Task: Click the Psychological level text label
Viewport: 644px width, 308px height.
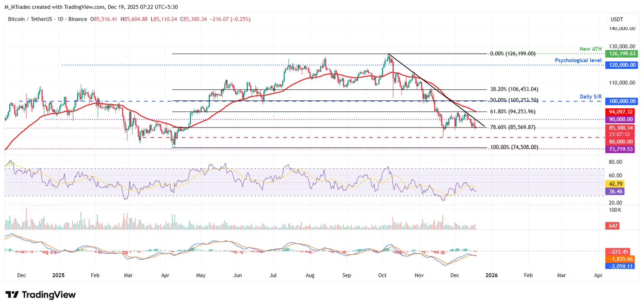Action: pos(578,60)
